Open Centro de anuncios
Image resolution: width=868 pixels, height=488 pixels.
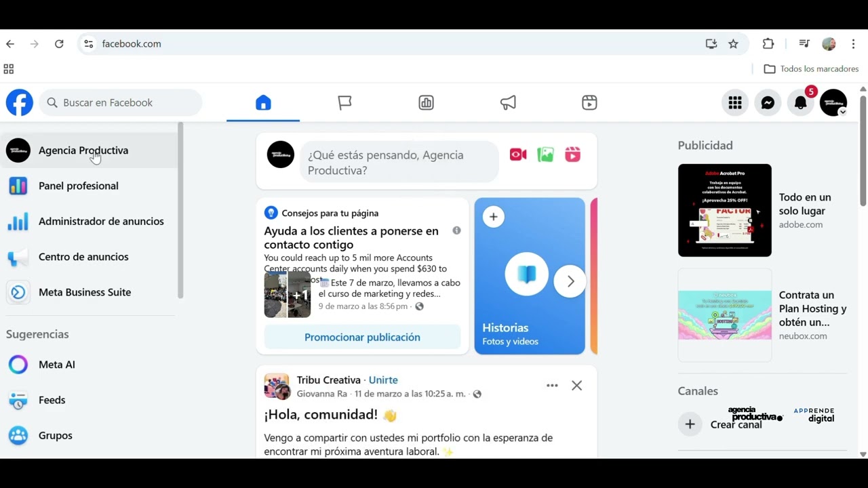pyautogui.click(x=89, y=257)
